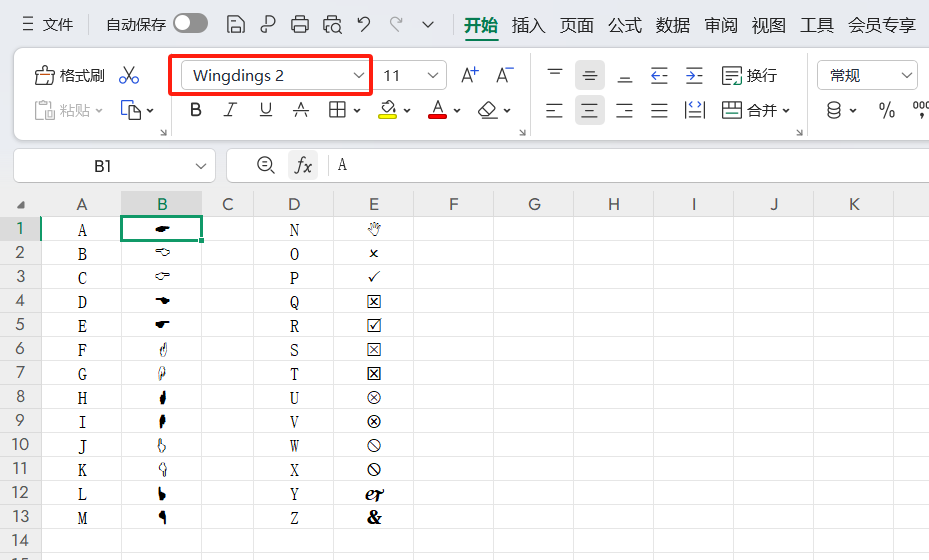Expand the copy options arrow
The image size is (929, 560).
click(x=150, y=111)
